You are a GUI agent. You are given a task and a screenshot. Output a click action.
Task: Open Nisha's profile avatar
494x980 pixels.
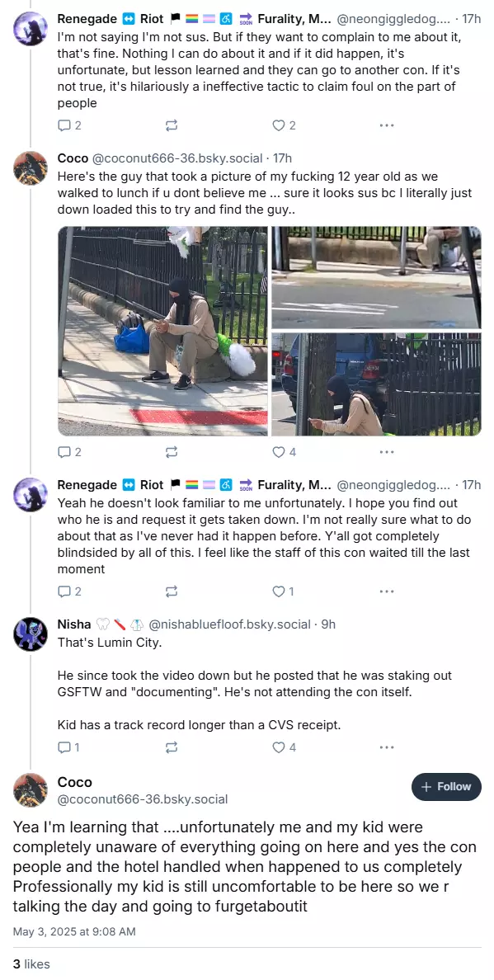(x=30, y=634)
